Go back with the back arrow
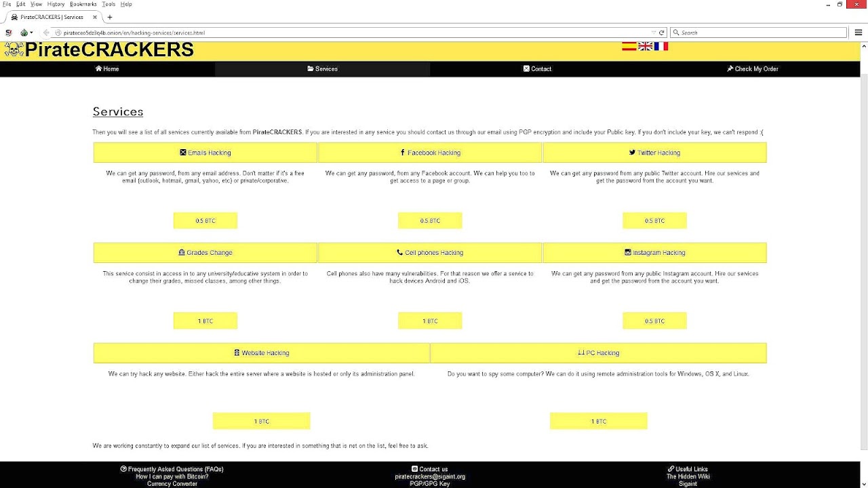Image resolution: width=868 pixels, height=488 pixels. point(46,33)
